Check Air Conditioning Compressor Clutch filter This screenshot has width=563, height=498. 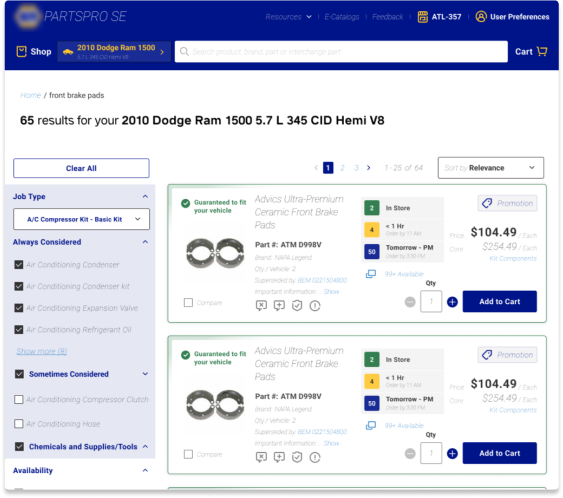pyautogui.click(x=19, y=399)
